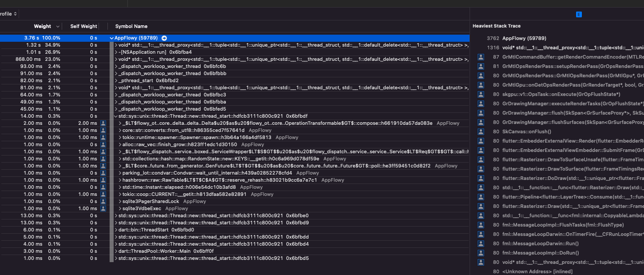Click user icon beside MessageLoopDarwin::Run() frame

[x=481, y=243]
